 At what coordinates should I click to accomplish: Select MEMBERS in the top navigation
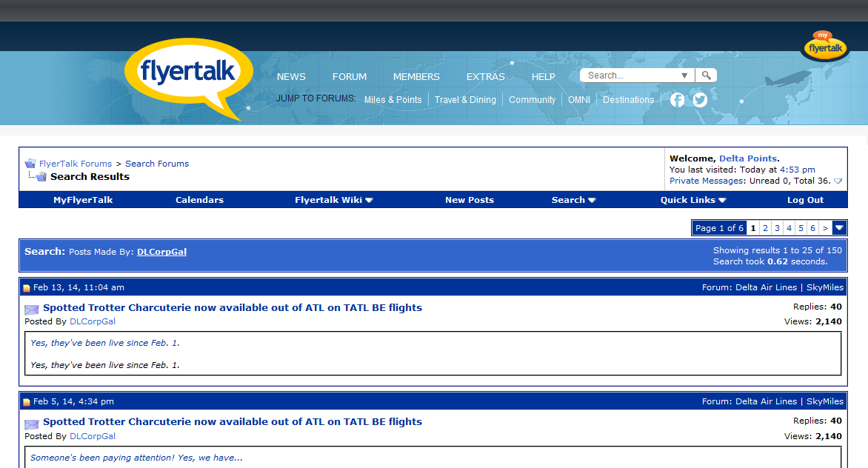[x=416, y=77]
